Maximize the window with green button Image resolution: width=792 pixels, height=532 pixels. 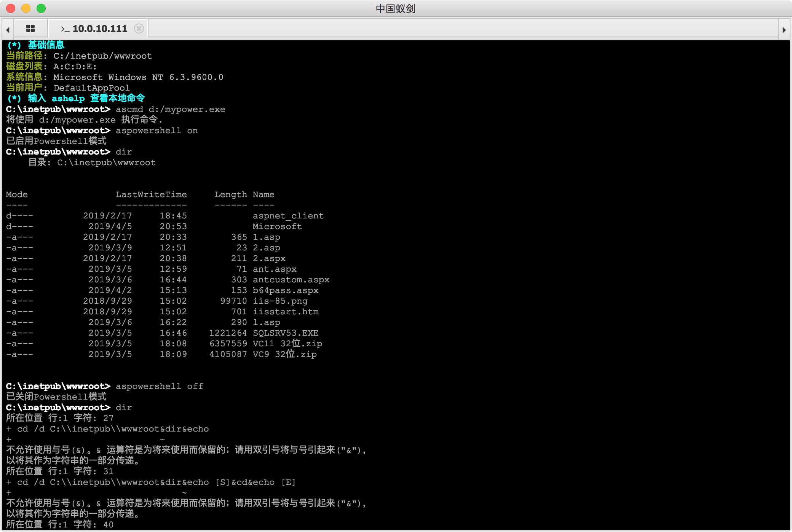pyautogui.click(x=41, y=8)
